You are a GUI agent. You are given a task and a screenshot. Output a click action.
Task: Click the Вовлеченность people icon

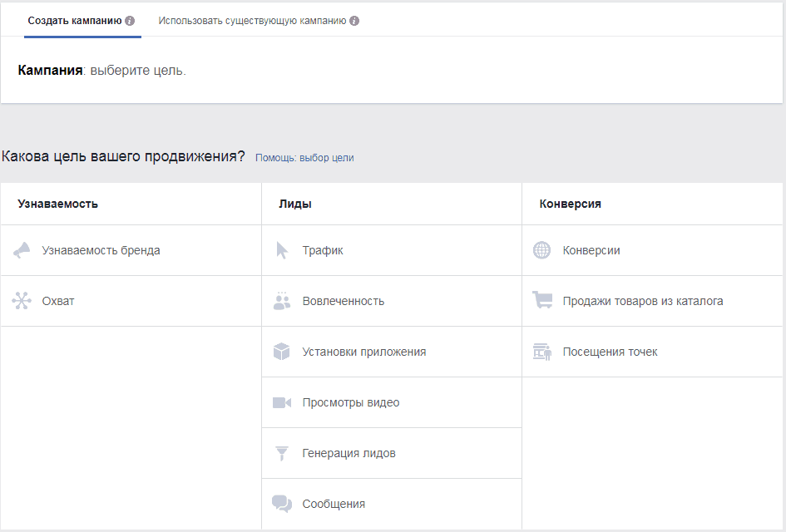[283, 301]
